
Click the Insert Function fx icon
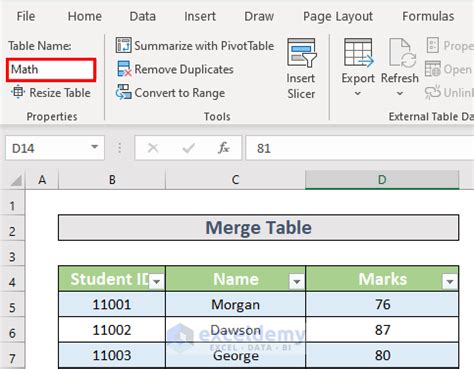224,148
